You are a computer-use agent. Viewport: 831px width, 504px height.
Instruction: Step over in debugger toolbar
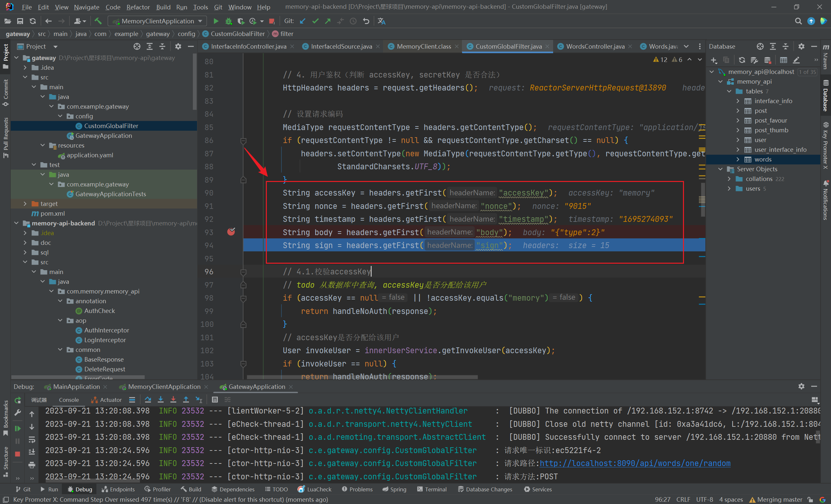tap(148, 400)
